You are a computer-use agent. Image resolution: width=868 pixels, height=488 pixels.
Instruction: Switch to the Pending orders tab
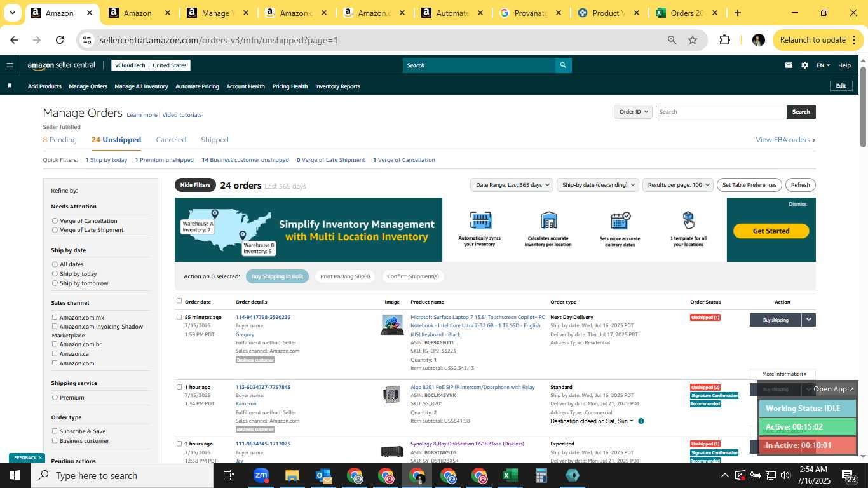click(x=60, y=140)
